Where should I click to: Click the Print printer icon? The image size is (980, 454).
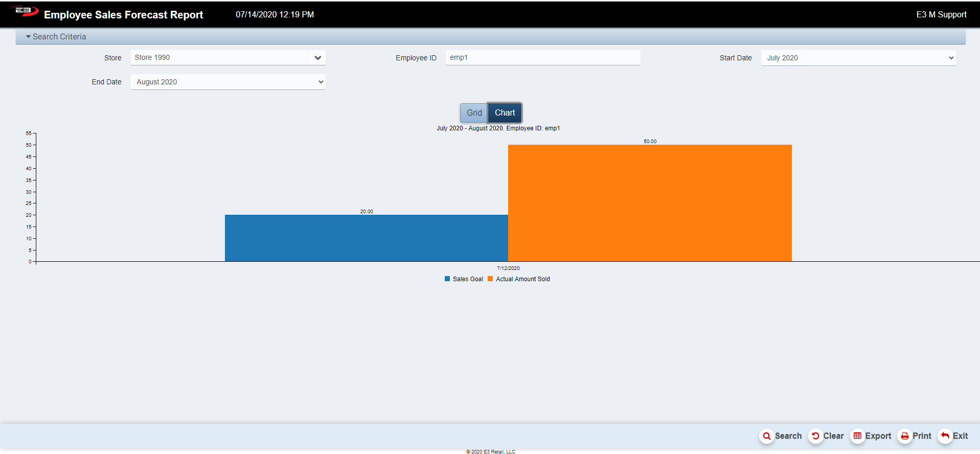[x=904, y=436]
